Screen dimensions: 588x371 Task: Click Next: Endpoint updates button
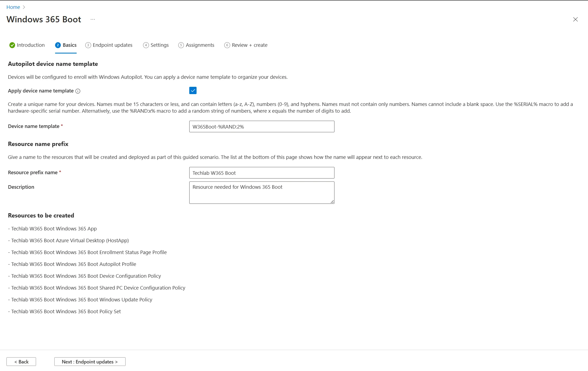tap(90, 362)
